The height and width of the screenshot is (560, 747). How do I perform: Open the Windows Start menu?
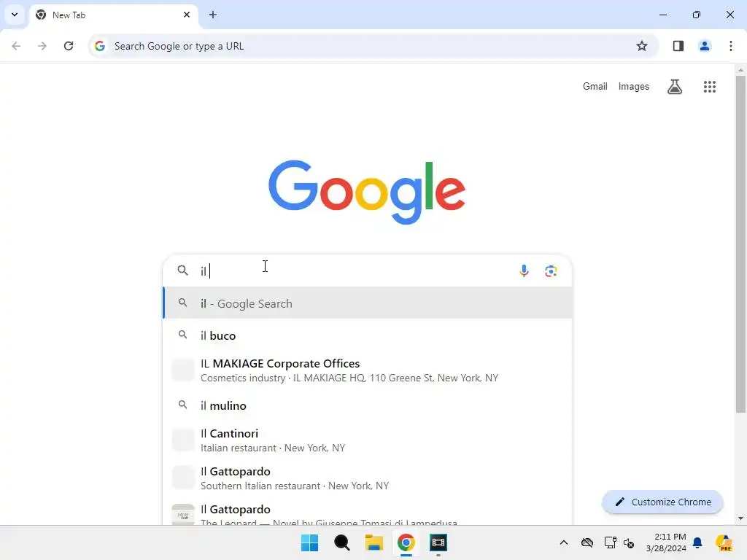pos(309,542)
